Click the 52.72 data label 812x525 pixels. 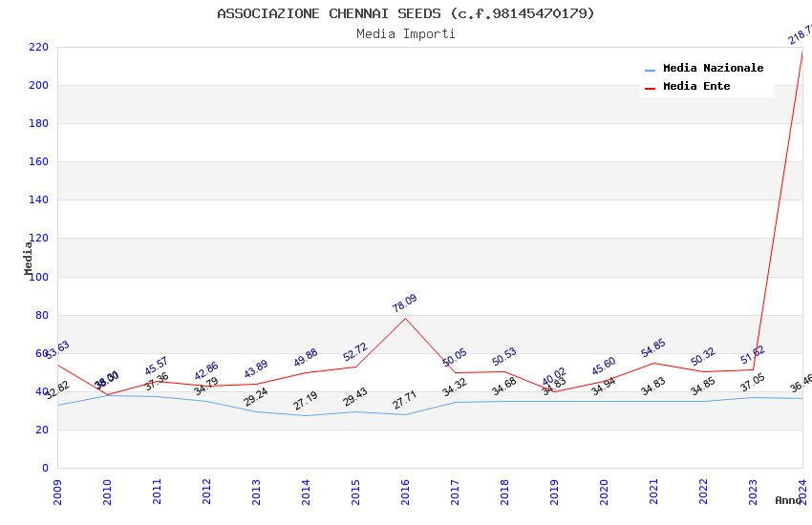pos(355,351)
